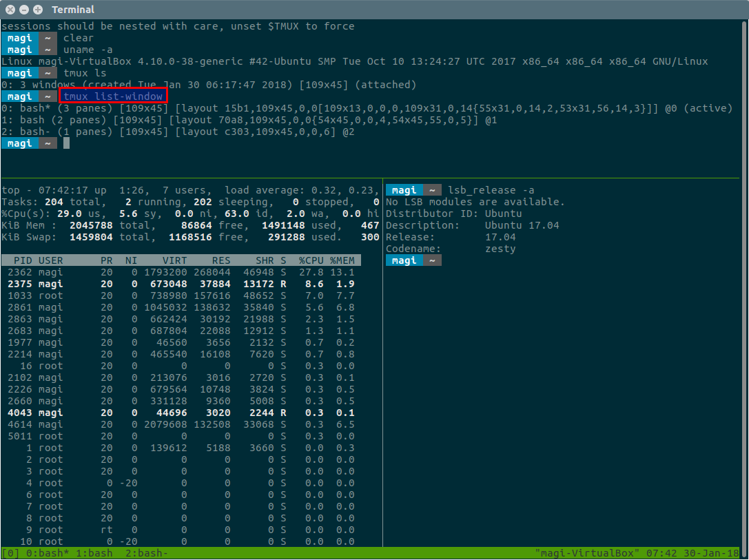This screenshot has height=560, width=749.
Task: Switch to tmux window 1:bash
Action: pos(94,553)
